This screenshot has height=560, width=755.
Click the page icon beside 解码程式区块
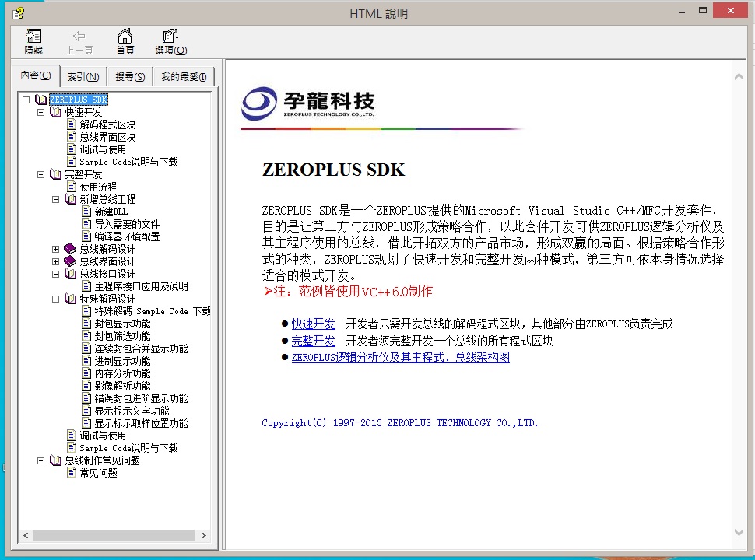point(72,124)
